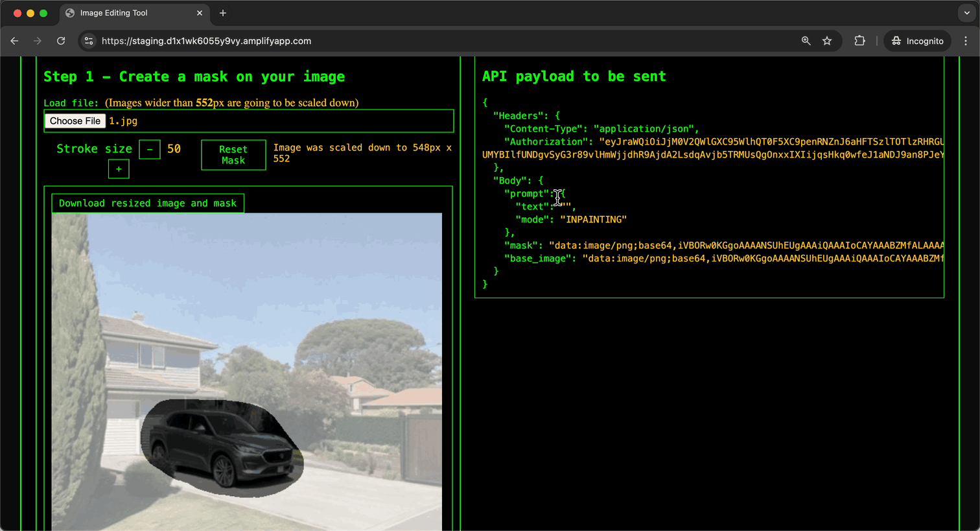The image size is (980, 531).
Task: Open Chrome's three-dot menu
Action: click(x=966, y=41)
